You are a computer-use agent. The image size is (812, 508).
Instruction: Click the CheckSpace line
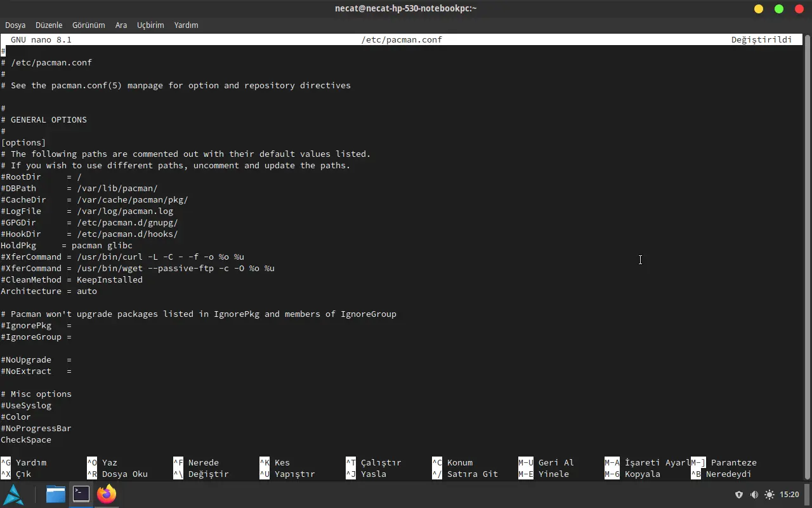click(26, 439)
